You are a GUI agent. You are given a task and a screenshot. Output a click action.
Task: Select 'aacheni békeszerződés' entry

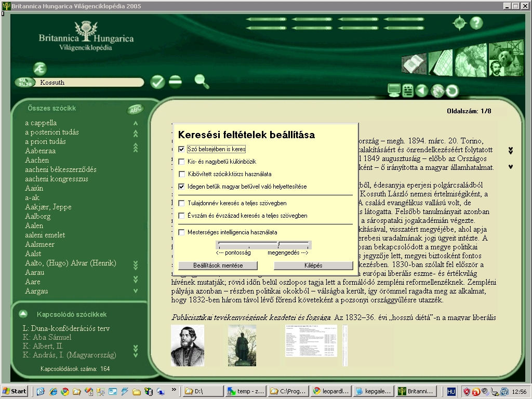61,169
